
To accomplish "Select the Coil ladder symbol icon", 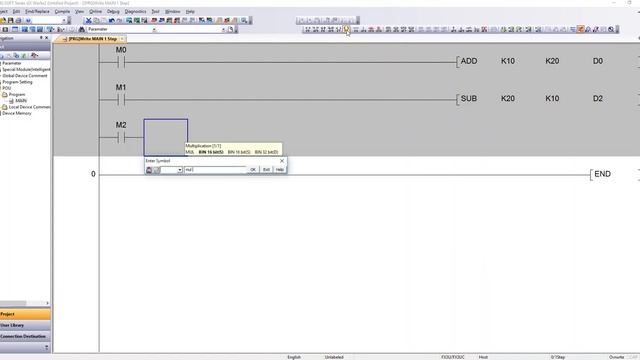I will (x=338, y=29).
